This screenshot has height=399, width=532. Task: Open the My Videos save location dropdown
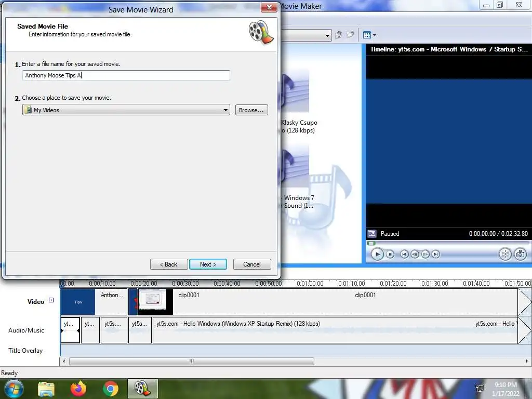pos(126,110)
